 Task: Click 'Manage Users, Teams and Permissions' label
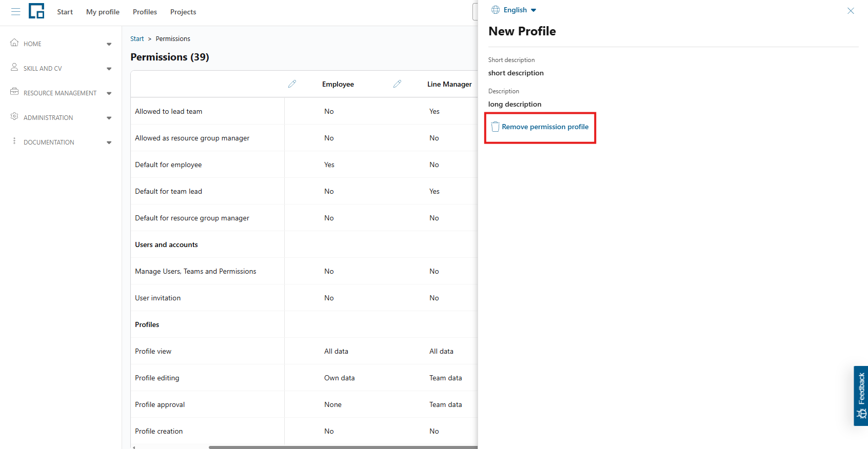[195, 271]
